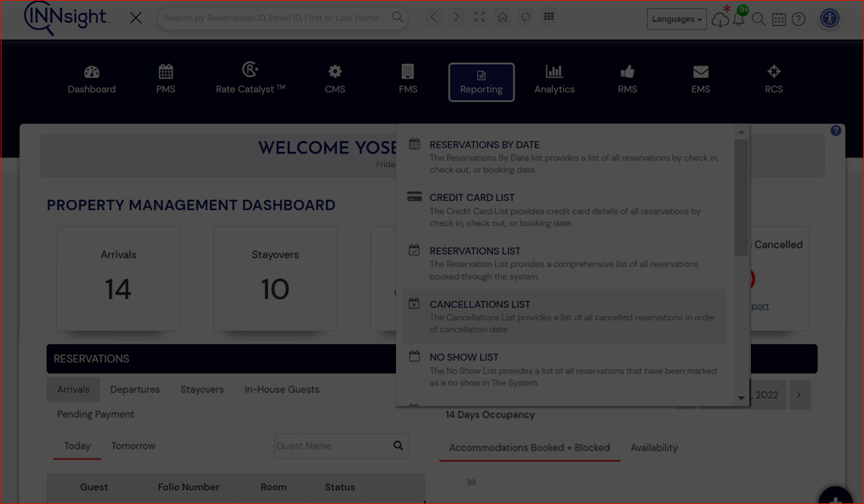Select the Today sub-tab
The width and height of the screenshot is (864, 504).
(x=77, y=446)
